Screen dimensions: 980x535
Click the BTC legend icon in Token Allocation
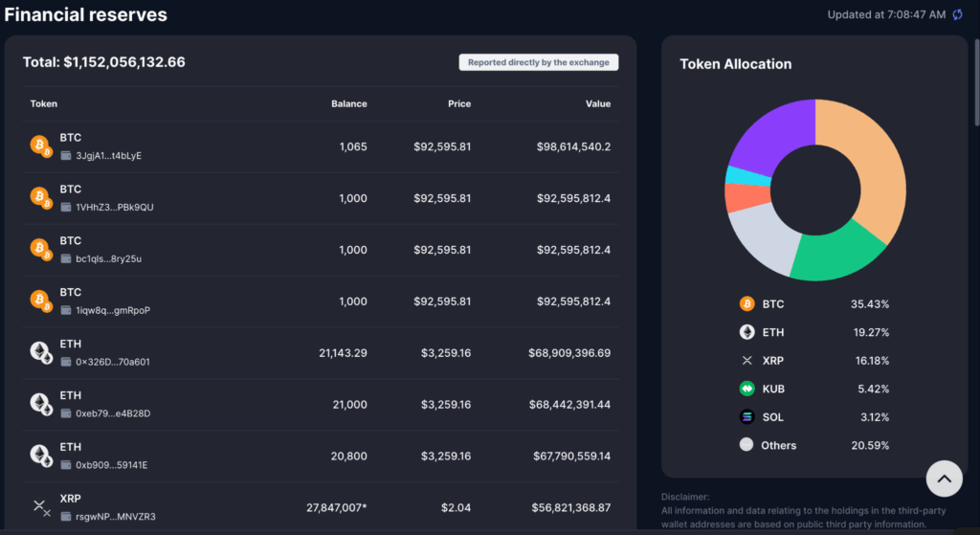[746, 303]
